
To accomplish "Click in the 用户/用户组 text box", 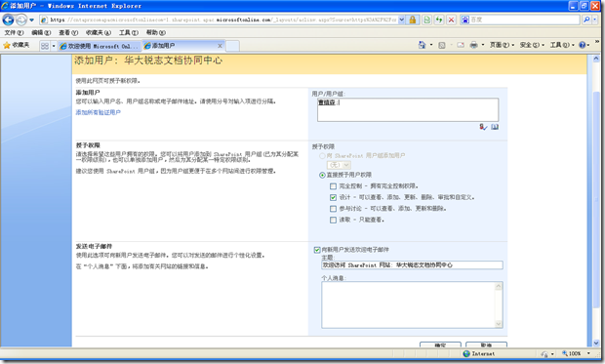I will (408, 109).
